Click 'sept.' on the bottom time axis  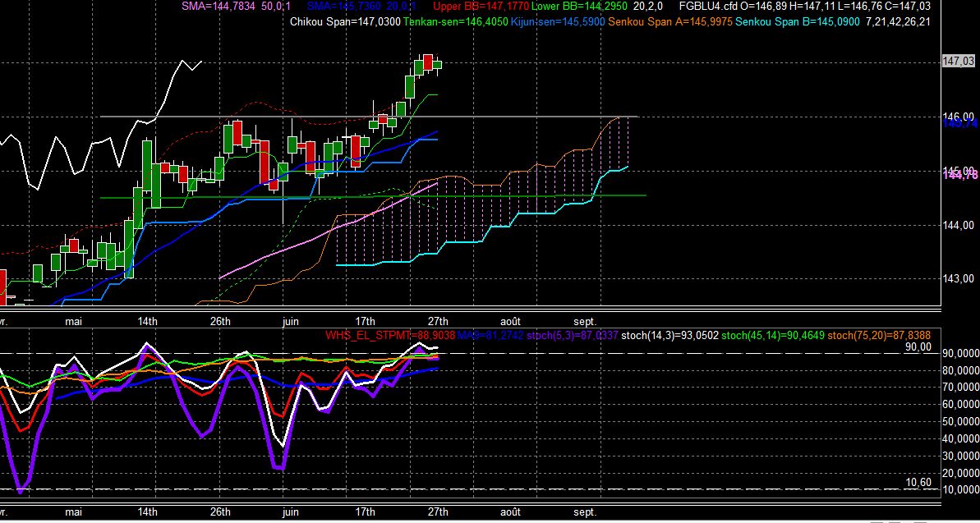coord(585,512)
